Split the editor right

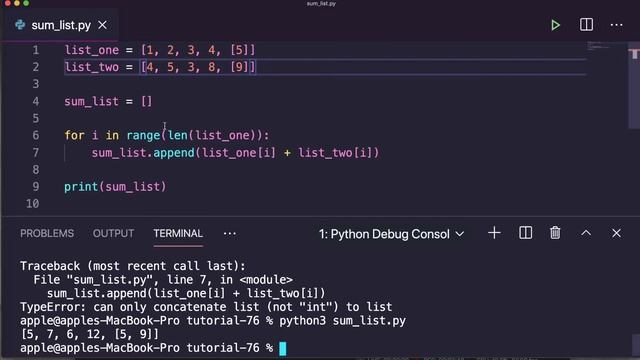point(586,25)
